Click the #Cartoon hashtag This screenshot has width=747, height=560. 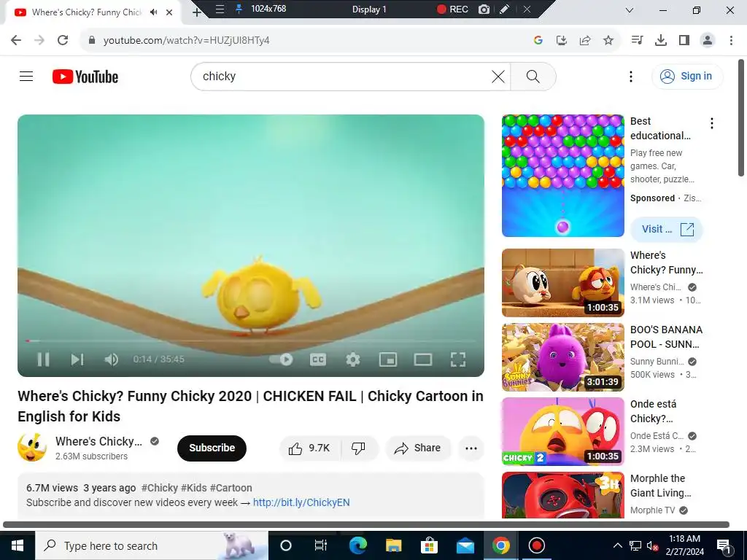tap(231, 488)
